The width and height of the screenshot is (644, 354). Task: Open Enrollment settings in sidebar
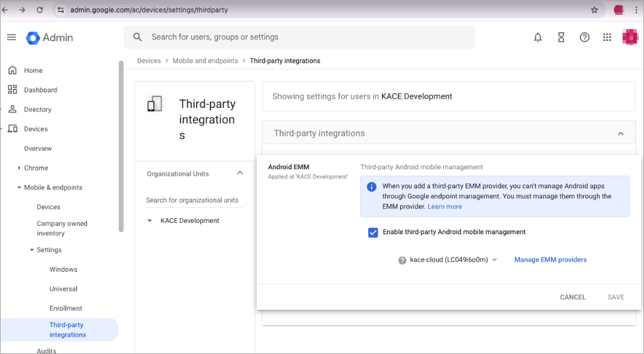click(x=66, y=308)
